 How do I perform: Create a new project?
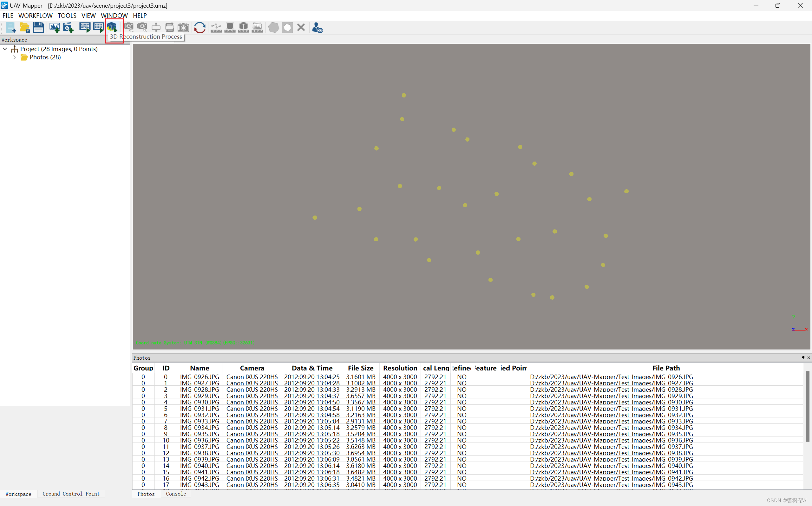[11, 27]
